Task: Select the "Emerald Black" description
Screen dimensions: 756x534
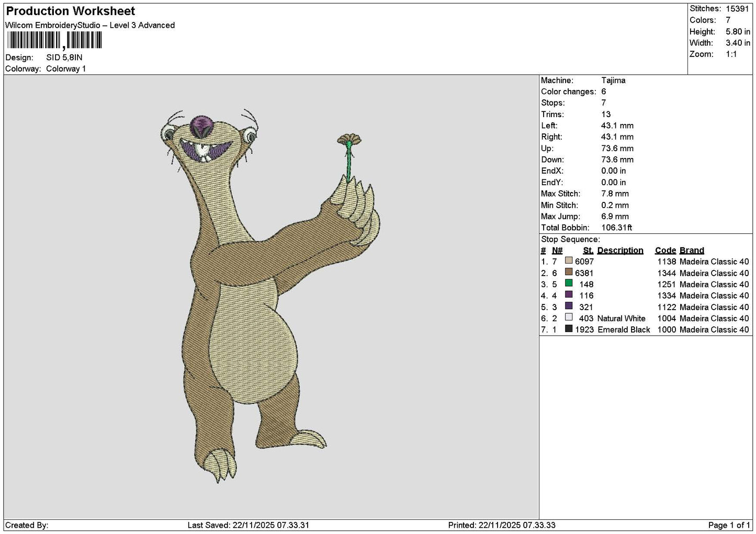Action: click(624, 330)
